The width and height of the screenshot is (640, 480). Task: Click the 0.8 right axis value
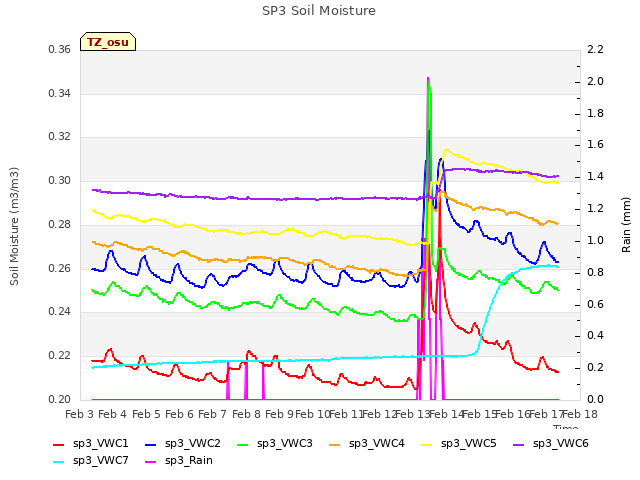pyautogui.click(x=595, y=272)
